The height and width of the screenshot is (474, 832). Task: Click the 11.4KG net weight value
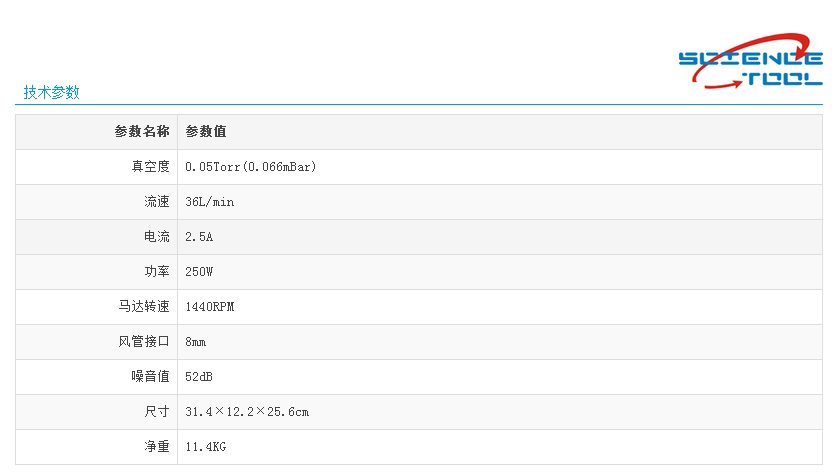[206, 447]
